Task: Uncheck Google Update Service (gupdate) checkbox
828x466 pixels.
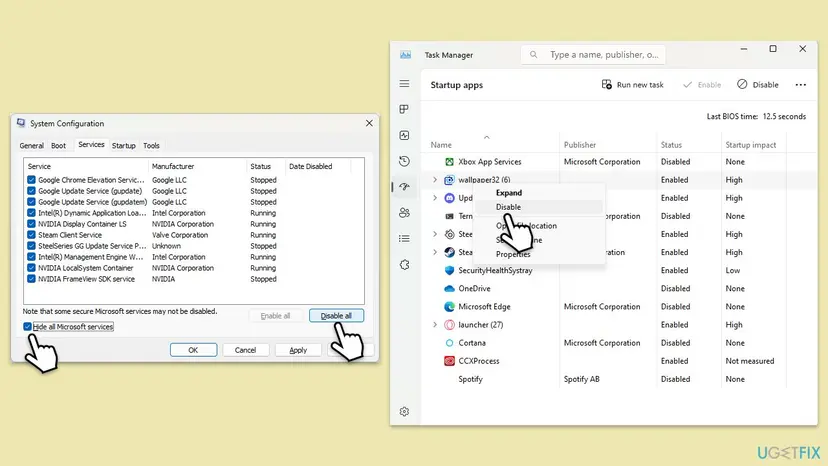Action: click(x=31, y=191)
